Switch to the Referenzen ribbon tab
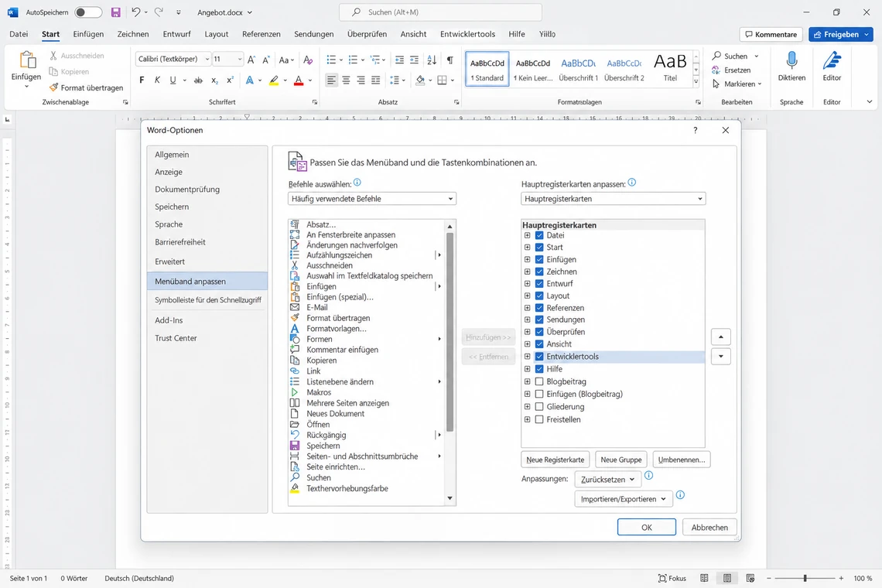Screen dimensions: 882x588 pyautogui.click(x=261, y=34)
